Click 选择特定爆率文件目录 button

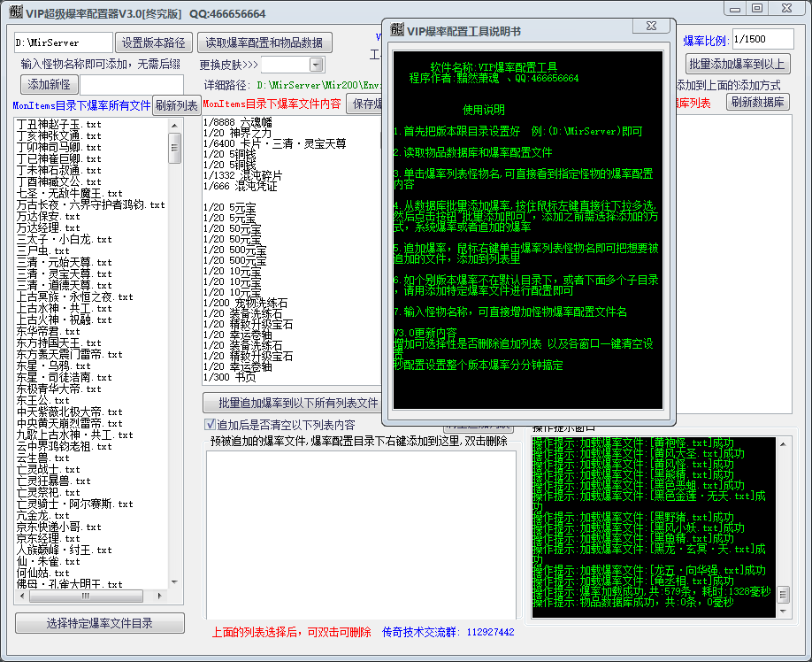(99, 623)
